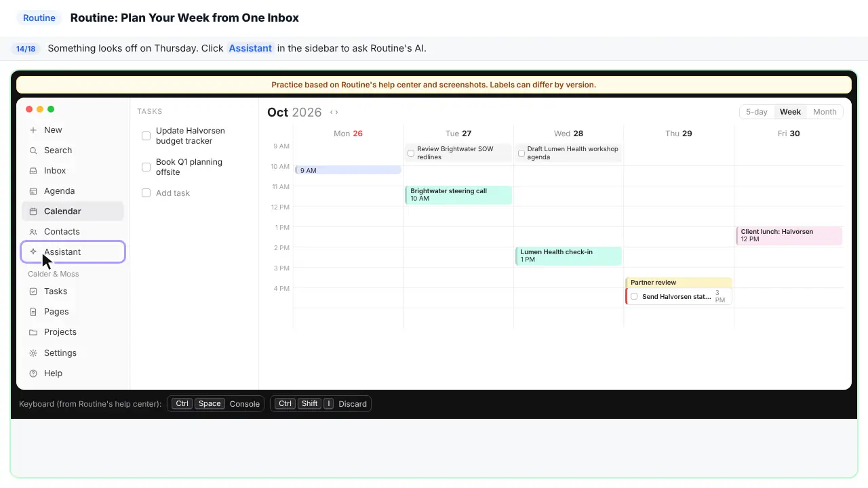Click Add task text field
This screenshot has height=488, width=868.
(x=173, y=193)
